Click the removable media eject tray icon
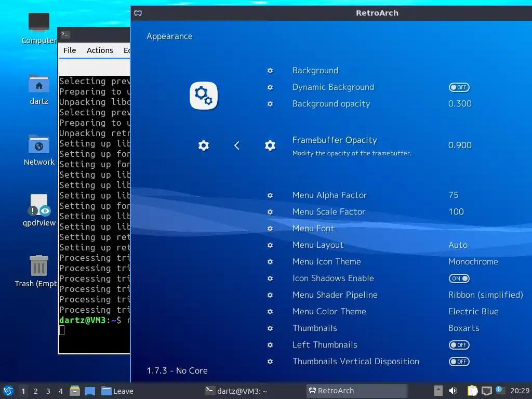Image resolution: width=532 pixels, height=399 pixels. click(438, 391)
